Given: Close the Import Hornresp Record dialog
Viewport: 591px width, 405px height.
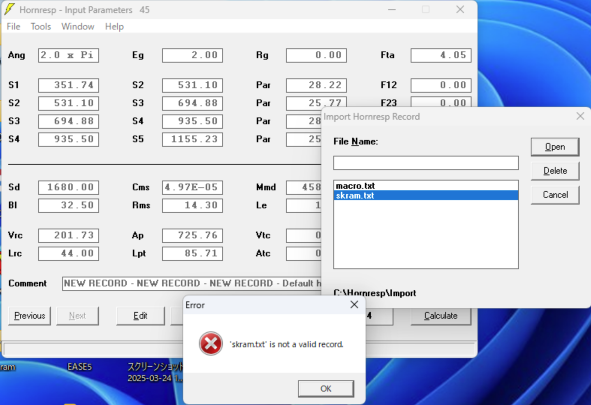Looking at the screenshot, I should point(580,116).
